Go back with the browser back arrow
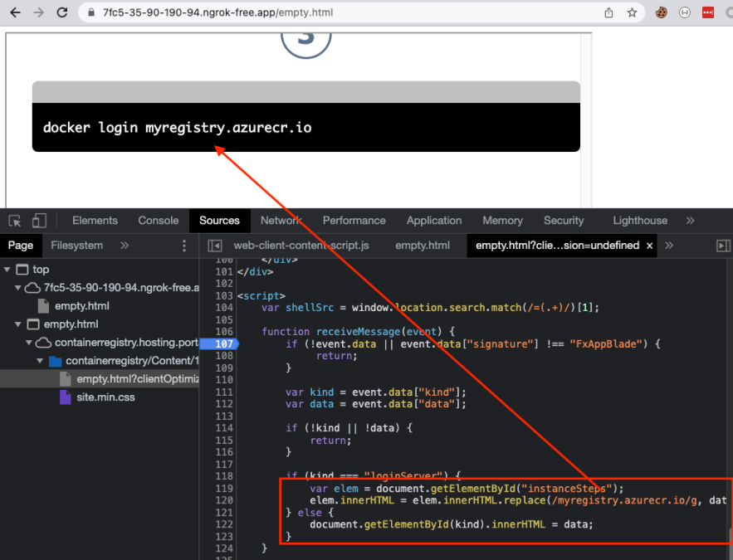The height and width of the screenshot is (560, 733). click(x=16, y=12)
